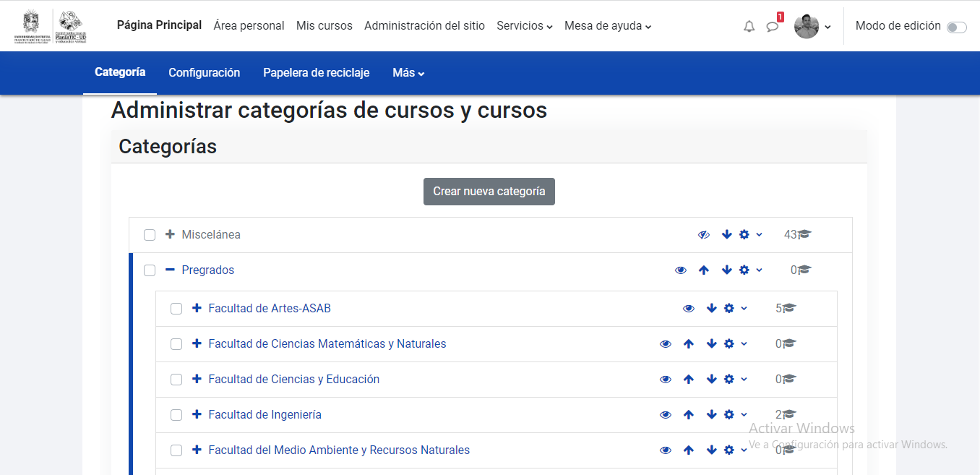Click the Crear nueva categoría button

point(489,191)
